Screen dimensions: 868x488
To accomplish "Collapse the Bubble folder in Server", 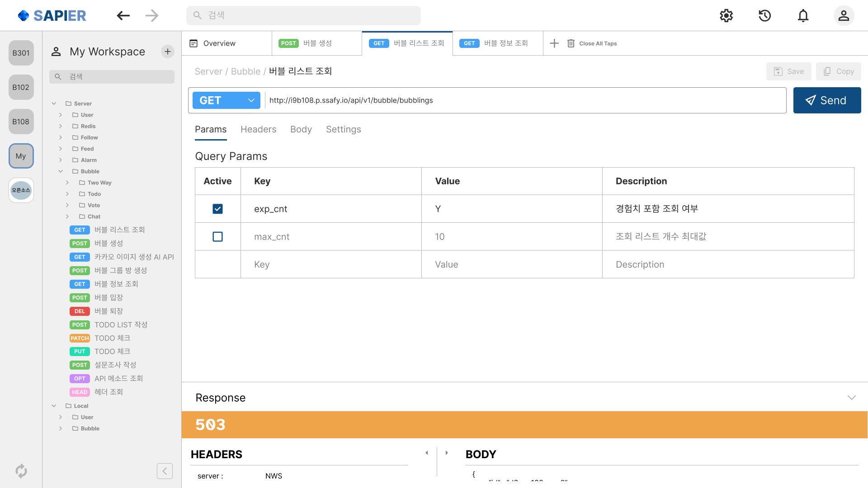I will coord(61,171).
